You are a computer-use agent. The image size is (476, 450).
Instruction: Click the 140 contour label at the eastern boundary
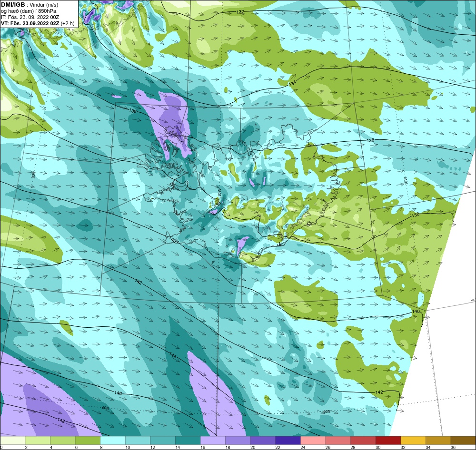pos(416,311)
